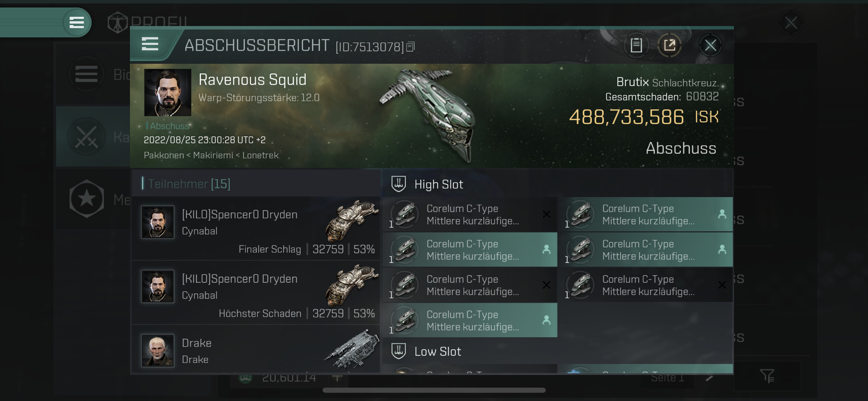Click the Teilnehmer [15] header
The width and height of the screenshot is (868, 401).
click(x=189, y=184)
